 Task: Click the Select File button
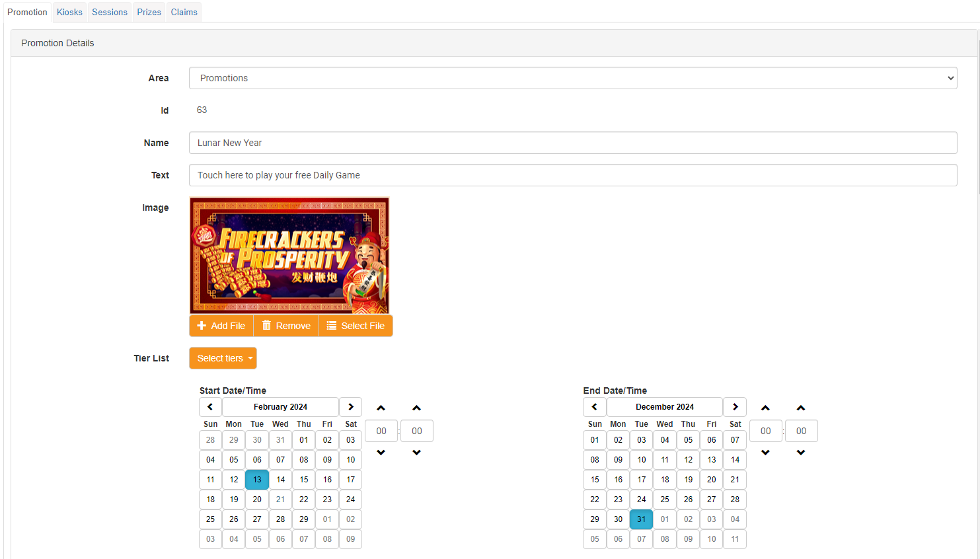(x=356, y=326)
